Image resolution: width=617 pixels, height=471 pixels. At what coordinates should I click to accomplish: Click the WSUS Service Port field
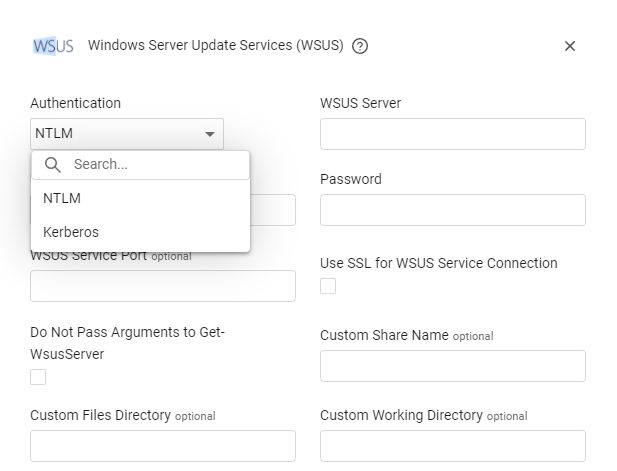[163, 286]
